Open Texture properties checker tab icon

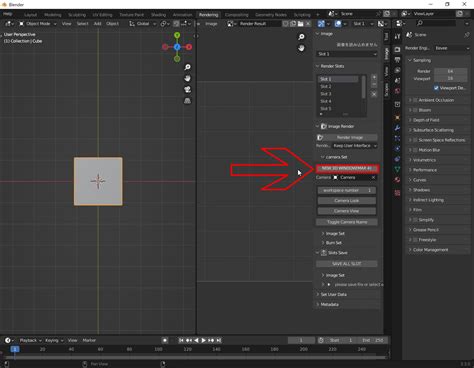point(397,193)
